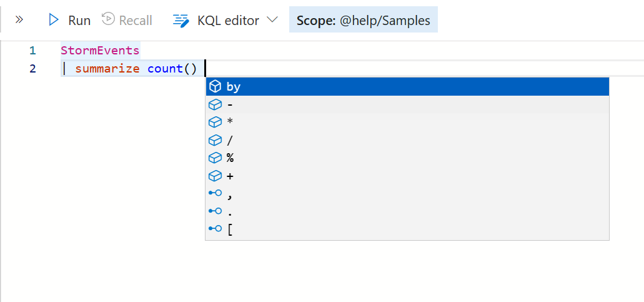Click the connector icon beside comma
Image resolution: width=644 pixels, height=302 pixels.
[x=215, y=193]
